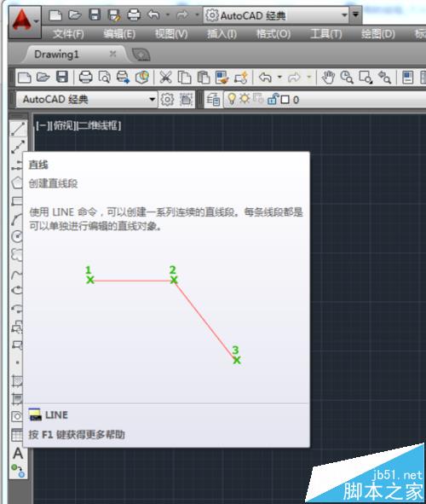Click the new drawing tab button

tap(141, 55)
